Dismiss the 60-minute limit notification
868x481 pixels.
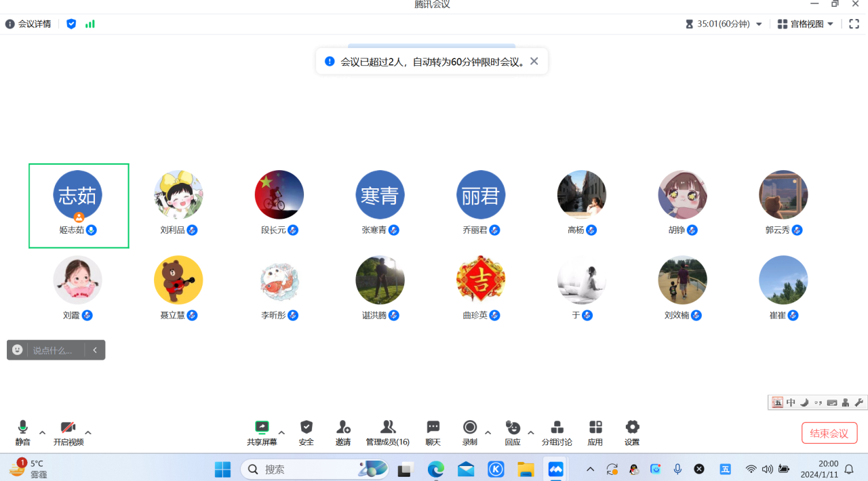tap(534, 61)
